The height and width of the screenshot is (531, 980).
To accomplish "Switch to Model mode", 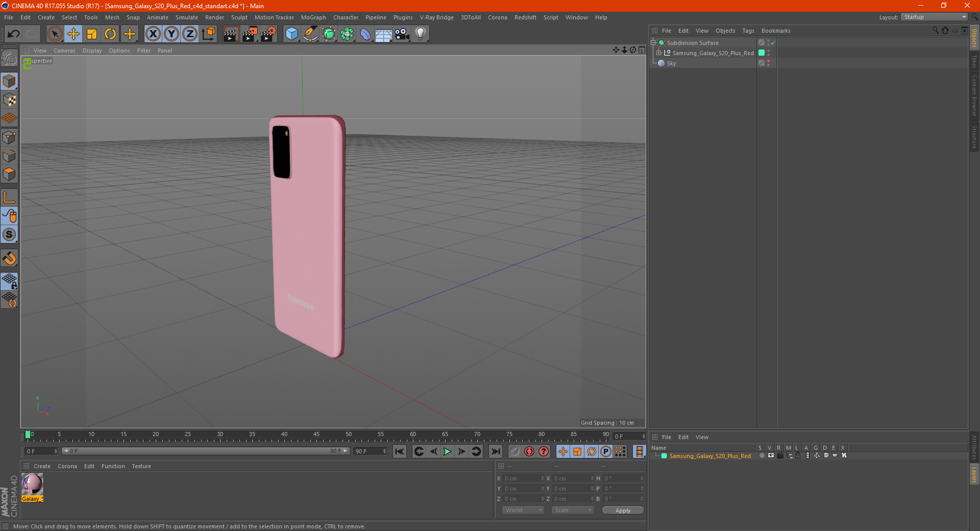I will point(9,81).
